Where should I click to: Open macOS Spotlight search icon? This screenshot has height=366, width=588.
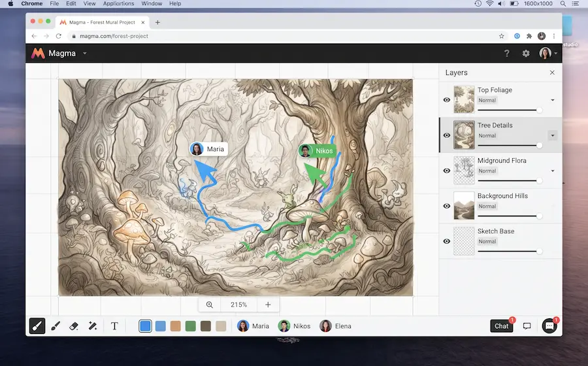pos(563,4)
